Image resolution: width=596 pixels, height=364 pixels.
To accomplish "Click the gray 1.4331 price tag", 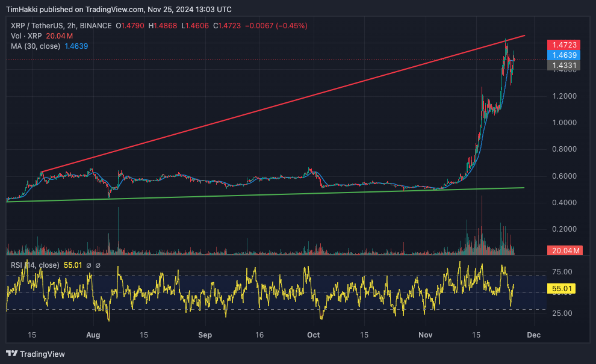I will [x=561, y=65].
